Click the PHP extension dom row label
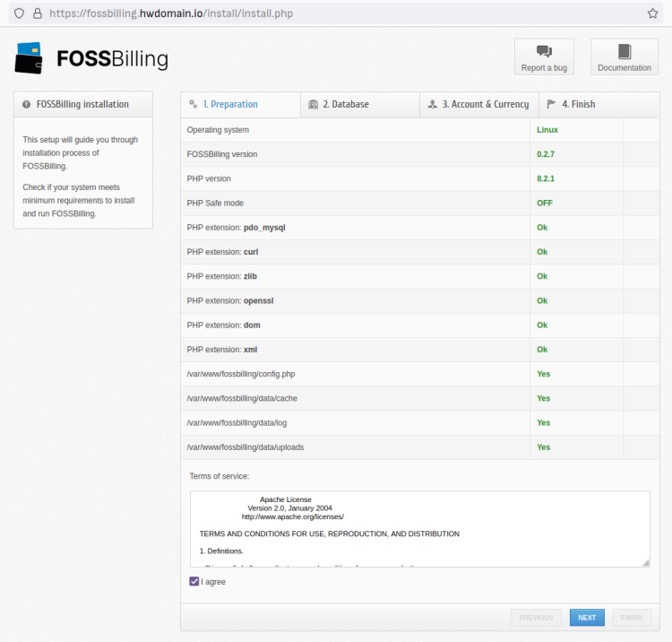The height and width of the screenshot is (642, 672). coord(224,325)
